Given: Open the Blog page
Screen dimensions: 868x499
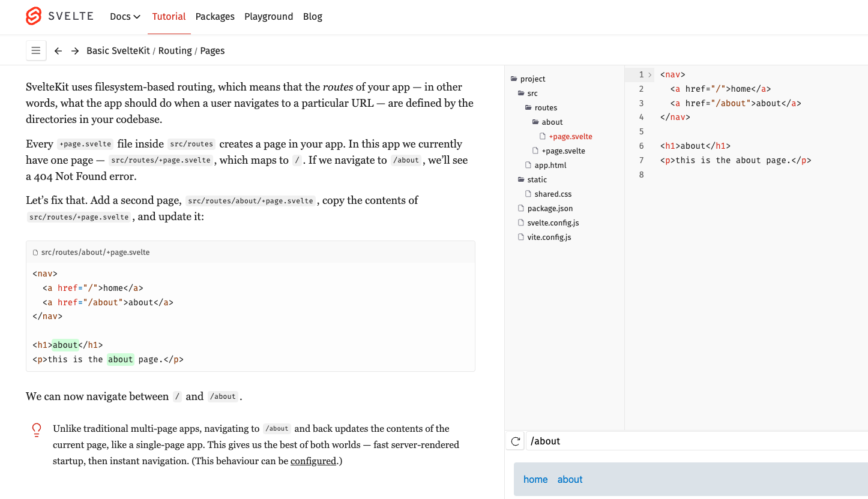Looking at the screenshot, I should (x=312, y=17).
